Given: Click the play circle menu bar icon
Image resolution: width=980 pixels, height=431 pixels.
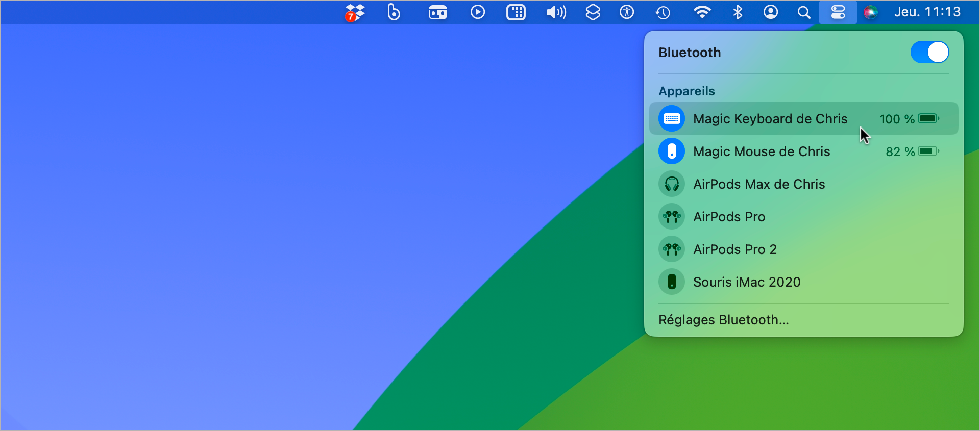Looking at the screenshot, I should [x=478, y=12].
